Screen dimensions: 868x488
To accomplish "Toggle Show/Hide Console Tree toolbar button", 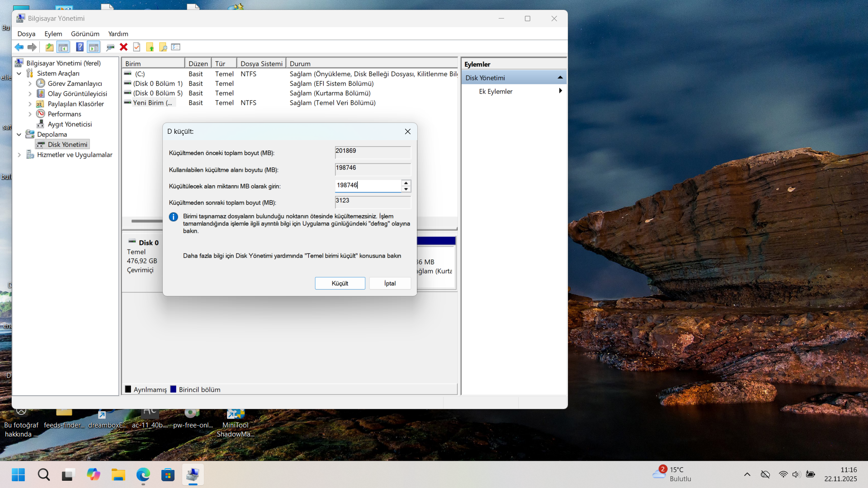I will click(x=63, y=47).
